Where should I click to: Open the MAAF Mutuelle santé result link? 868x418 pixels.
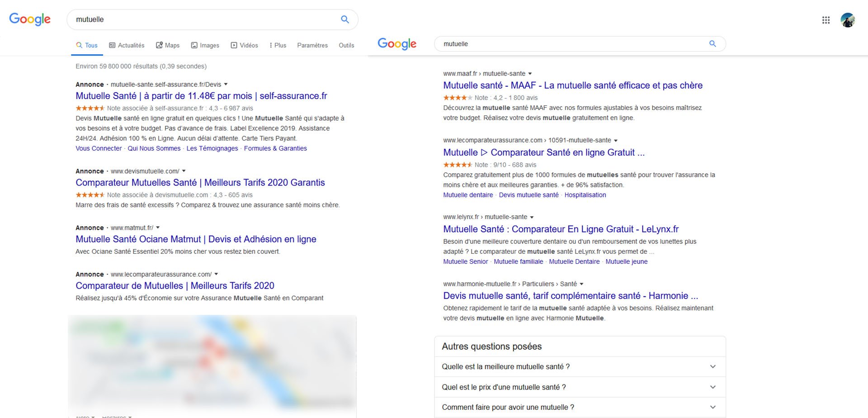click(572, 85)
